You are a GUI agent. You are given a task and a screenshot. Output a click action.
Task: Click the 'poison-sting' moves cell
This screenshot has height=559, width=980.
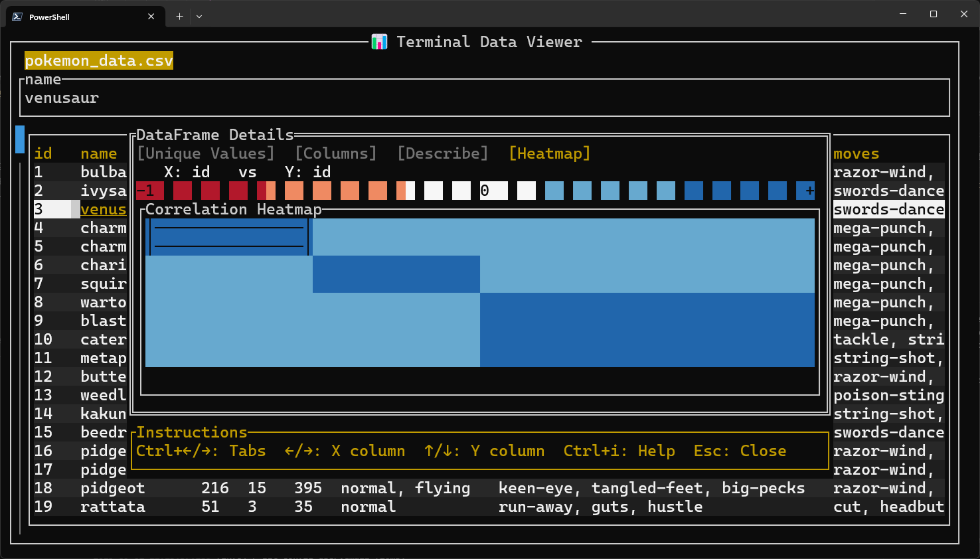click(x=889, y=395)
